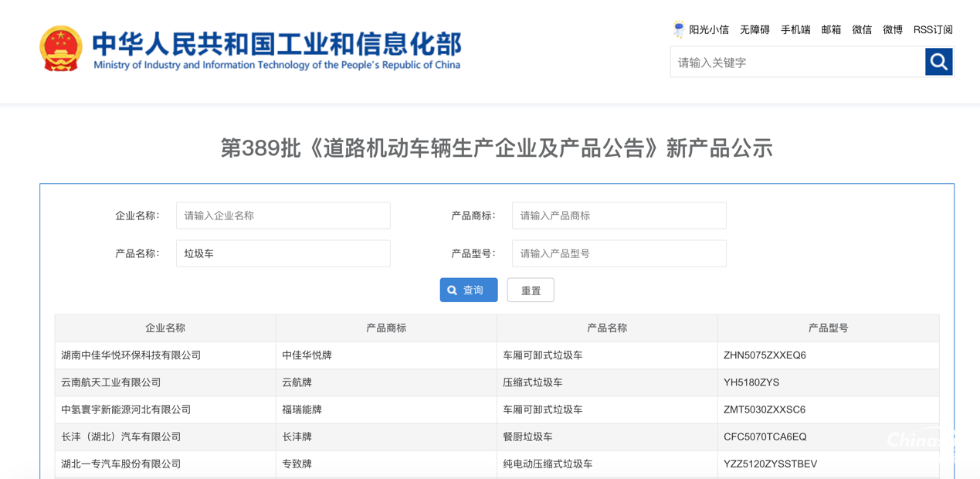Open the 微博 Weibo link

892,29
